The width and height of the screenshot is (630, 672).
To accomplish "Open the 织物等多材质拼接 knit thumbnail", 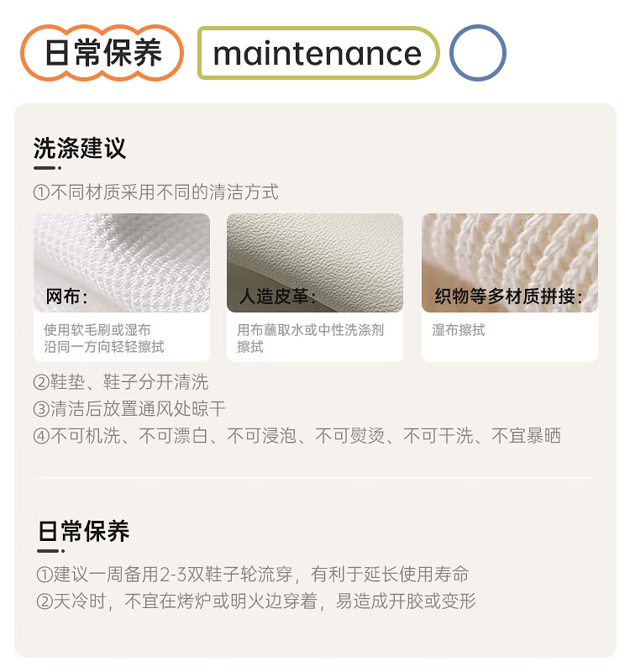I will click(x=510, y=263).
